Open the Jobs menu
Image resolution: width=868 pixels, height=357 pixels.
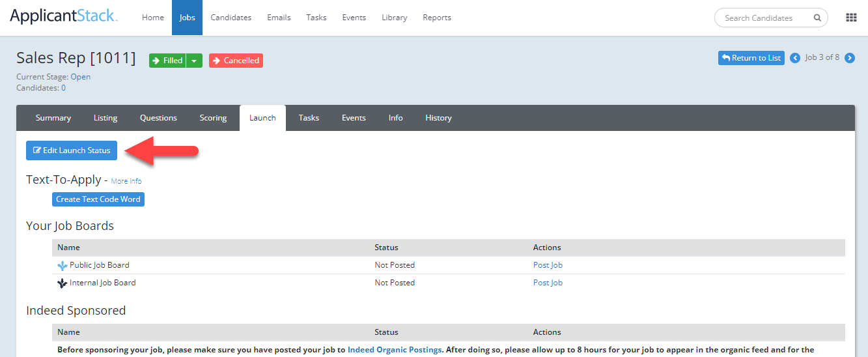188,18
